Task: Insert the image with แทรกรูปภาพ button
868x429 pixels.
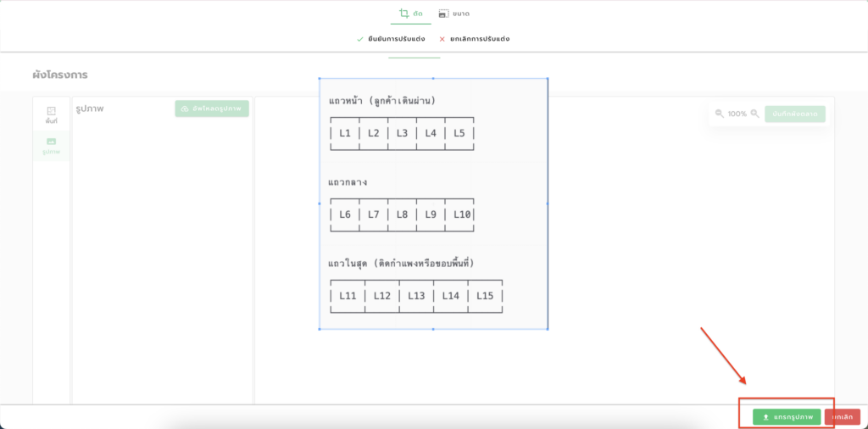Action: [787, 417]
